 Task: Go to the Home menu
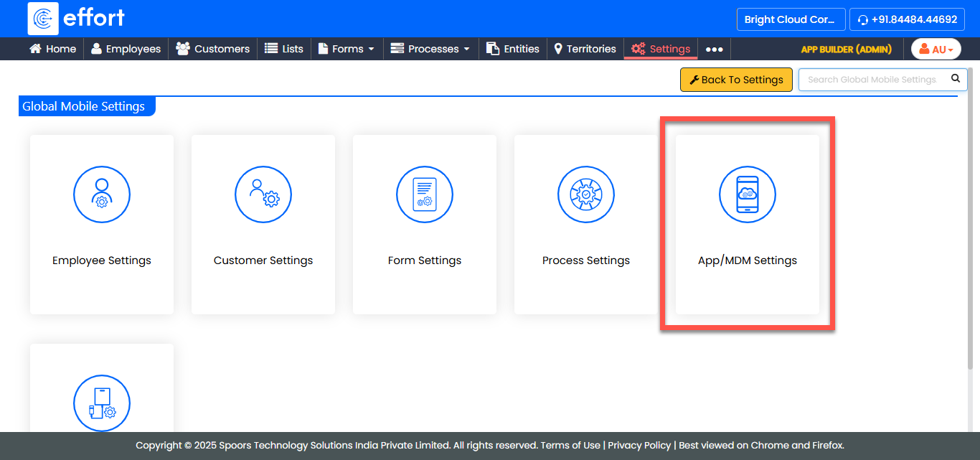[52, 49]
